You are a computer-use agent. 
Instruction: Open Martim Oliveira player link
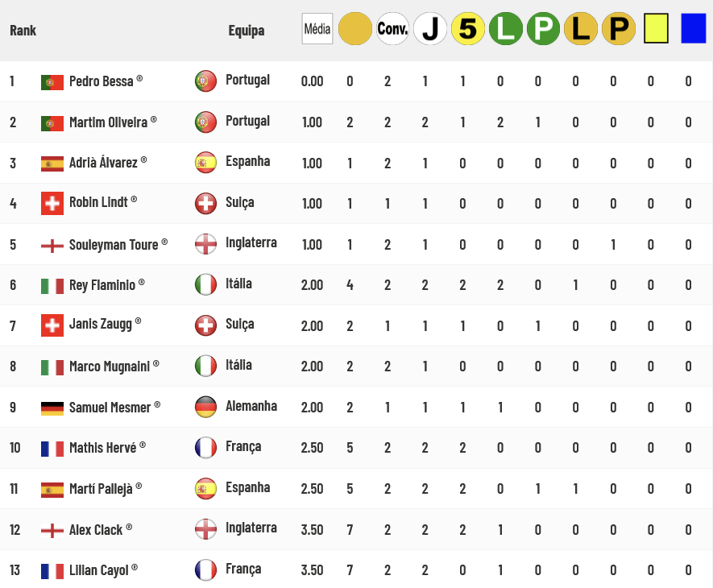[x=108, y=122]
